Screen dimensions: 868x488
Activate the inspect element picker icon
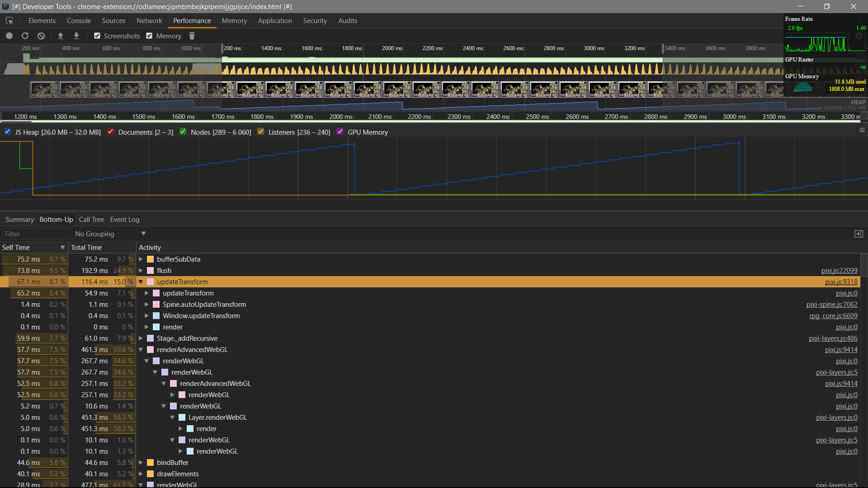coord(9,21)
